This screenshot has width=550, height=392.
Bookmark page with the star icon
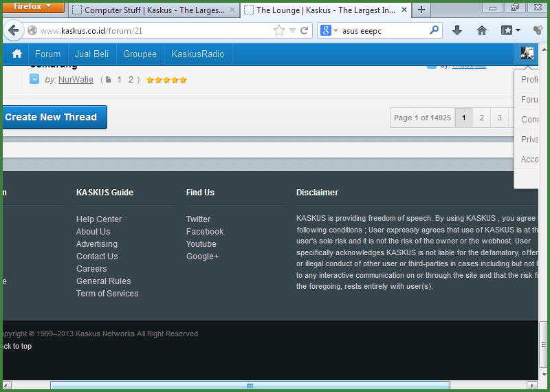(279, 30)
